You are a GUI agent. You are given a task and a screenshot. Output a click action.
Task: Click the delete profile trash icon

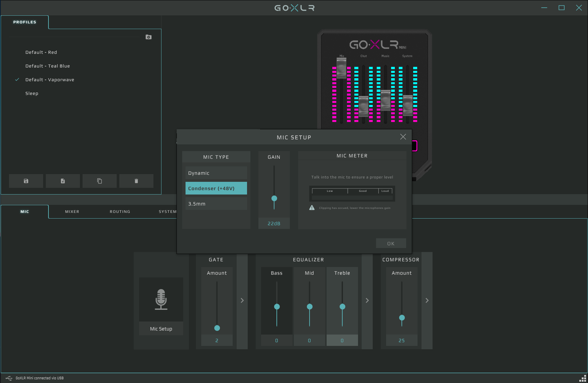coord(136,181)
